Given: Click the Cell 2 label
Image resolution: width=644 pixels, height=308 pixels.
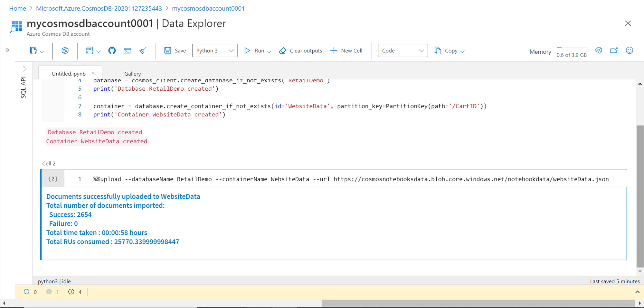Looking at the screenshot, I should pos(49,163).
